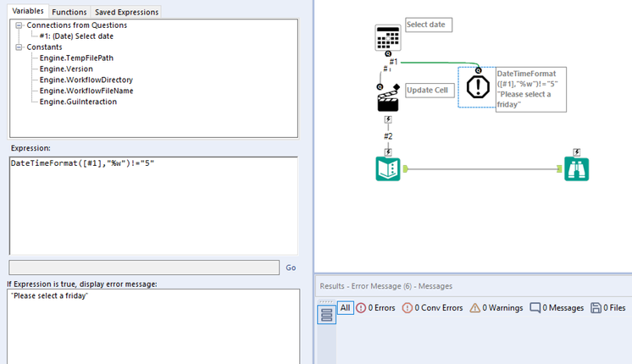Select the Browse binoculars tool

576,168
